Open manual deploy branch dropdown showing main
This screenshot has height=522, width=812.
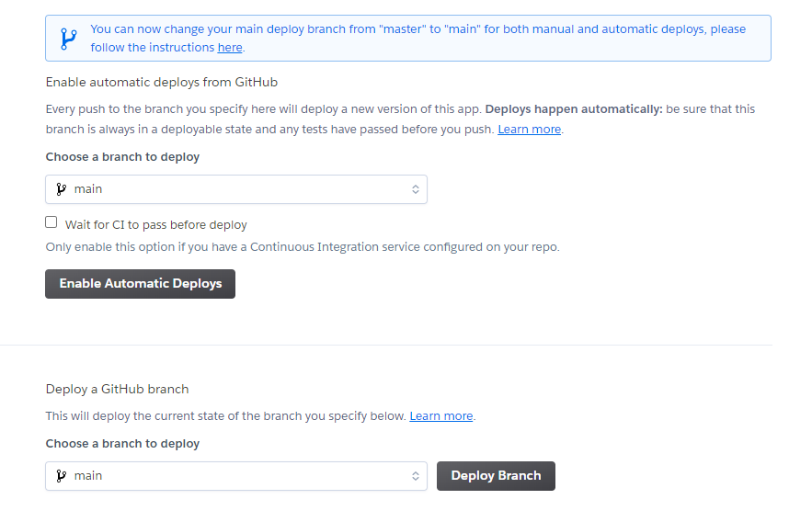coord(236,476)
